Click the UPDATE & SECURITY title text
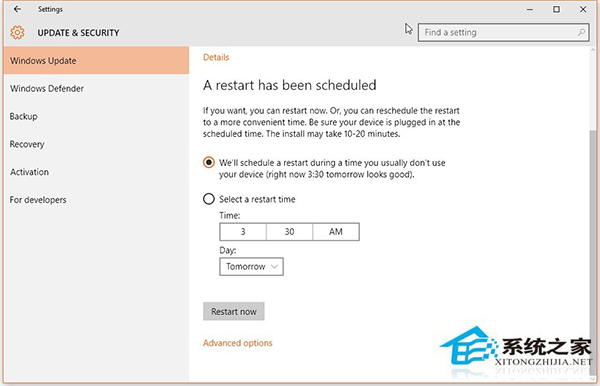 pos(78,33)
